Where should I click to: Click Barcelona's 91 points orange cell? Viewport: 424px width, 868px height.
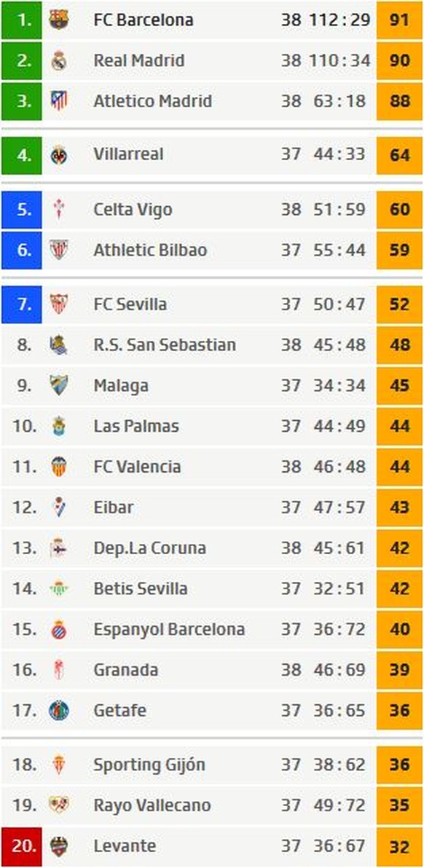[x=400, y=20]
